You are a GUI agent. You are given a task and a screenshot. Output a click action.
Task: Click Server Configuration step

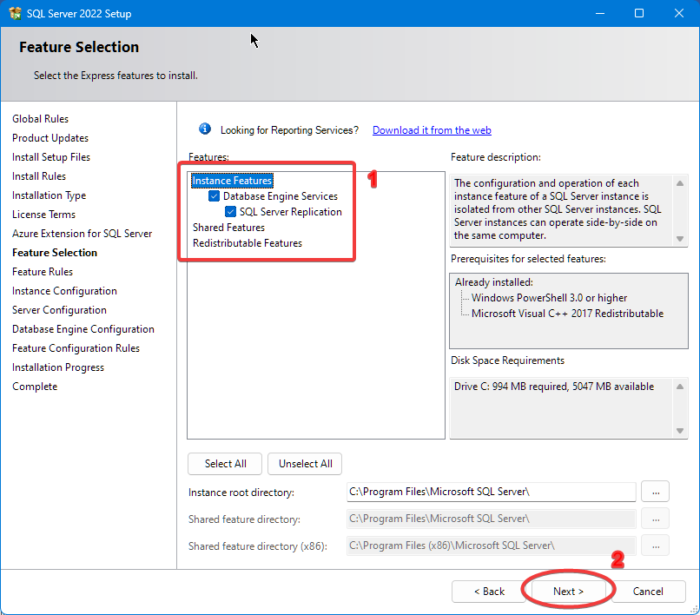pos(59,310)
